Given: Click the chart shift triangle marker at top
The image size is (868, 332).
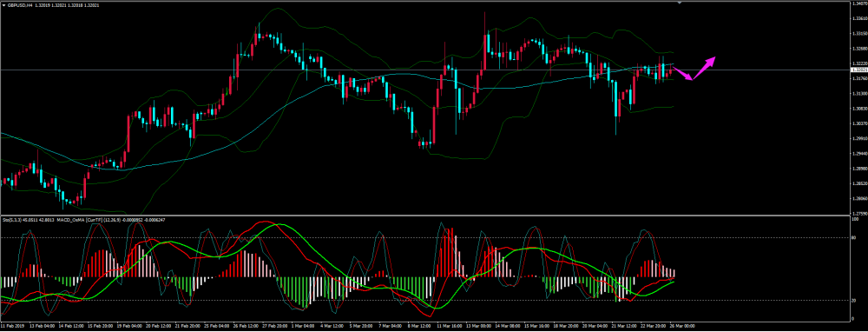Looking at the screenshot, I should 680,3.
